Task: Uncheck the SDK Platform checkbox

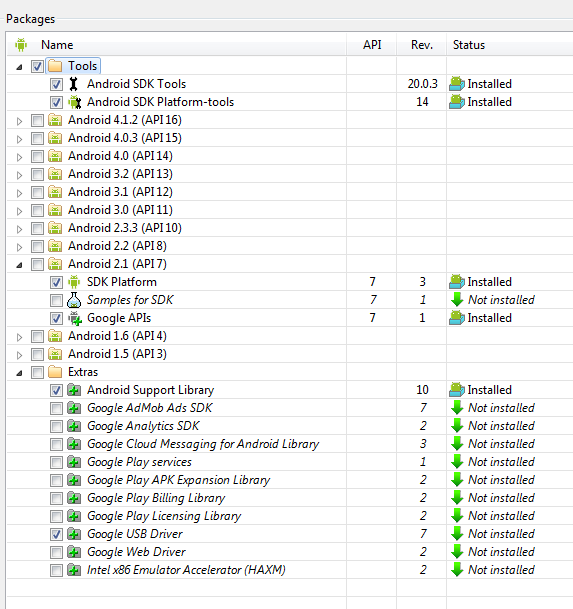Action: [56, 282]
